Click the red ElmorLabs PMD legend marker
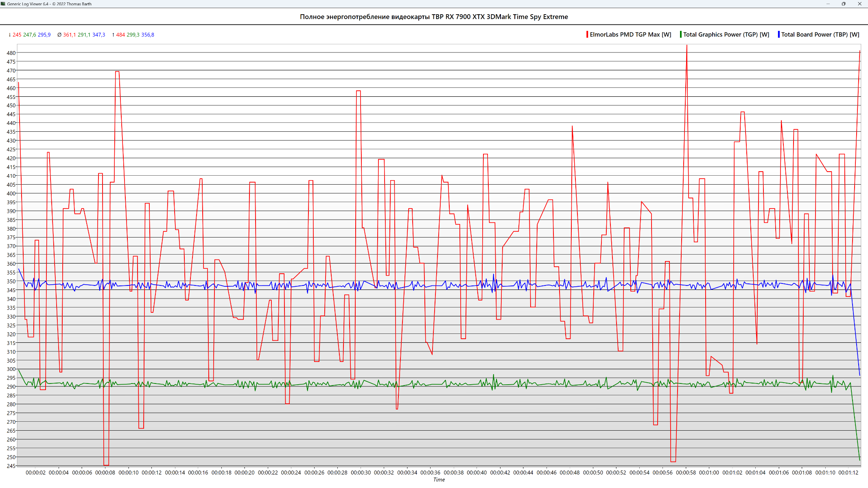This screenshot has height=488, width=868. click(587, 35)
